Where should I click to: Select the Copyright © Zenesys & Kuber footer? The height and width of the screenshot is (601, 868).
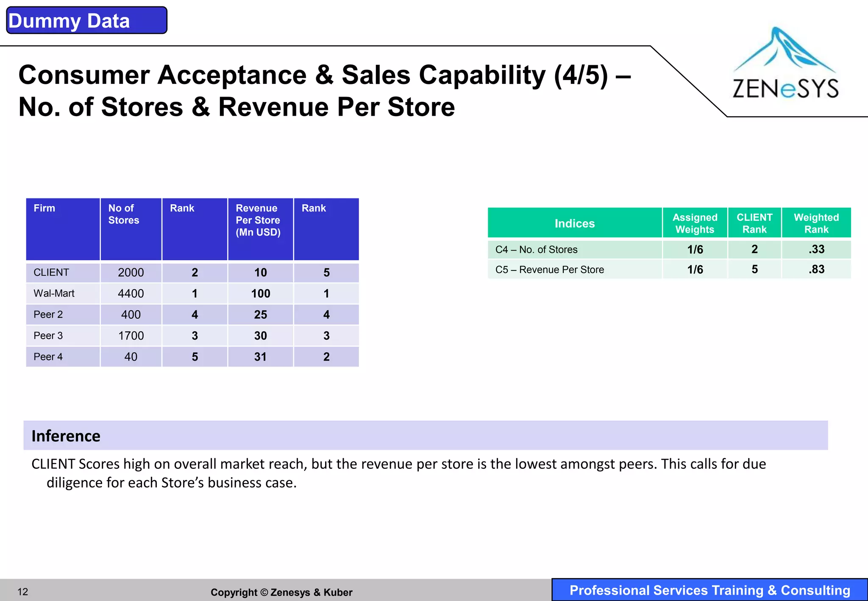coord(281,592)
